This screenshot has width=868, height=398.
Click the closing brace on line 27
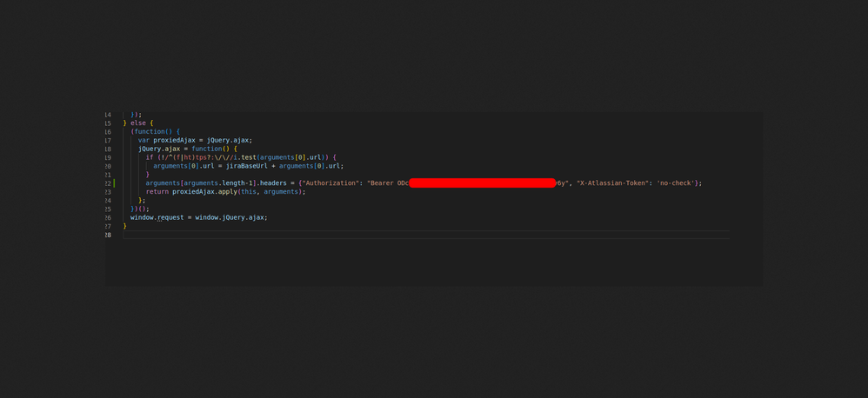[125, 226]
